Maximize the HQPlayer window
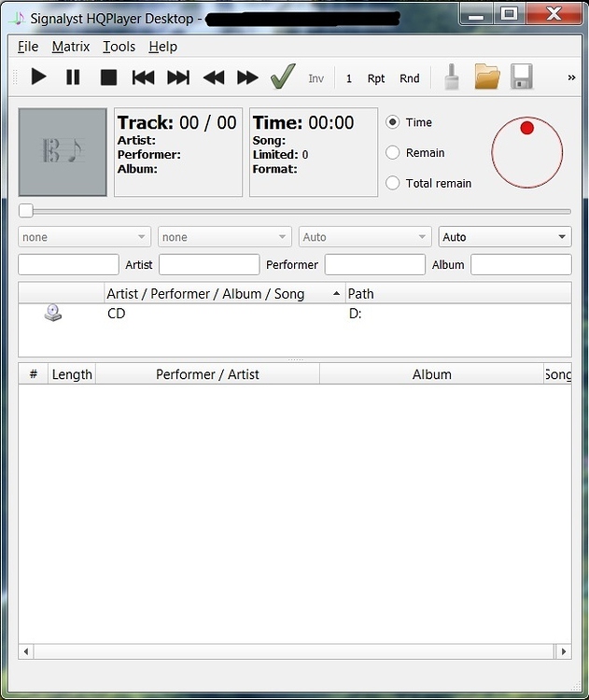 coord(509,13)
